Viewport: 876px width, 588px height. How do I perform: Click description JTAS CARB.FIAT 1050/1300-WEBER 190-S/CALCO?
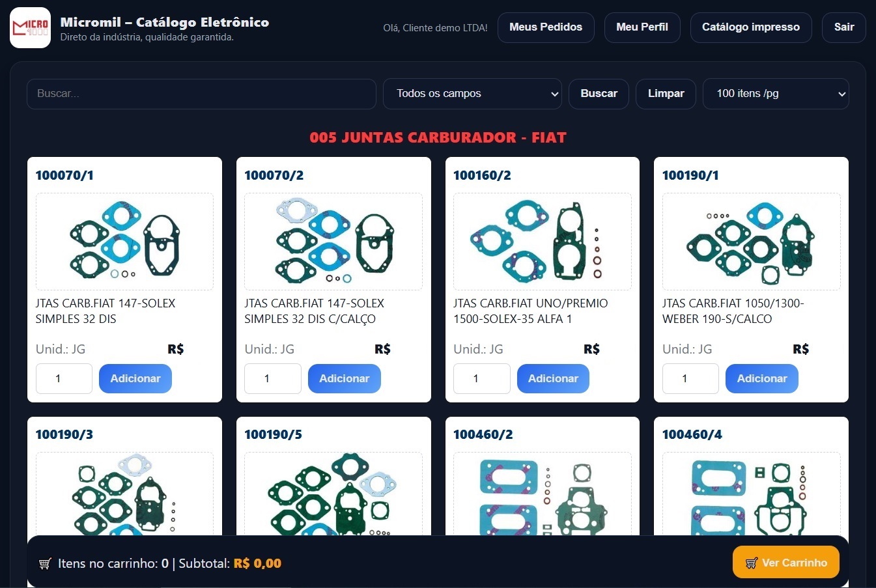(x=733, y=311)
